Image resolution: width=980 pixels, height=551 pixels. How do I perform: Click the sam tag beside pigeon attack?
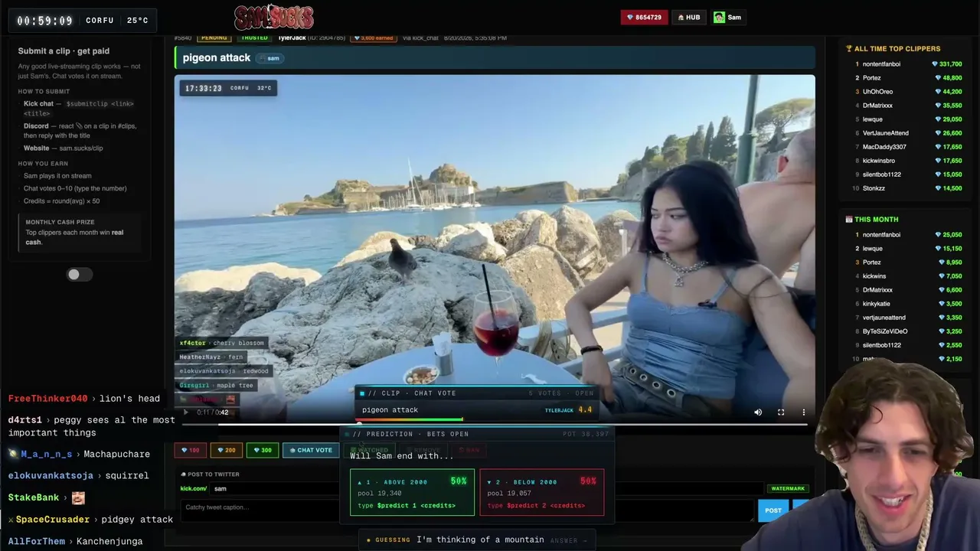(269, 58)
